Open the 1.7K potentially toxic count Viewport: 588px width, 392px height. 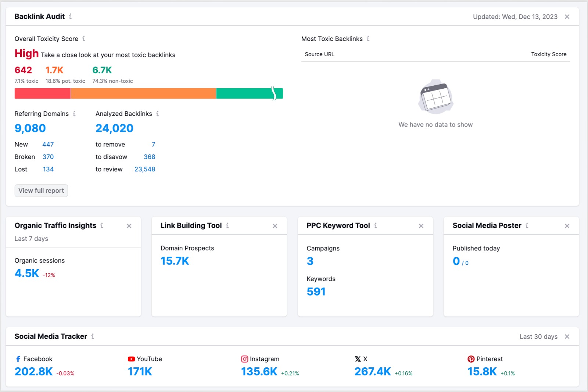pyautogui.click(x=54, y=70)
